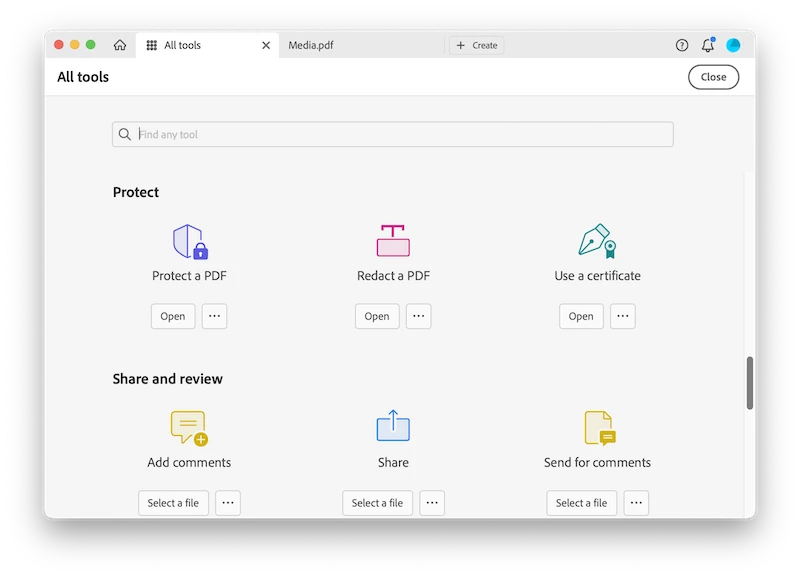Show more options for Redact a PDF
Viewport: 800px width, 577px height.
[x=418, y=316]
